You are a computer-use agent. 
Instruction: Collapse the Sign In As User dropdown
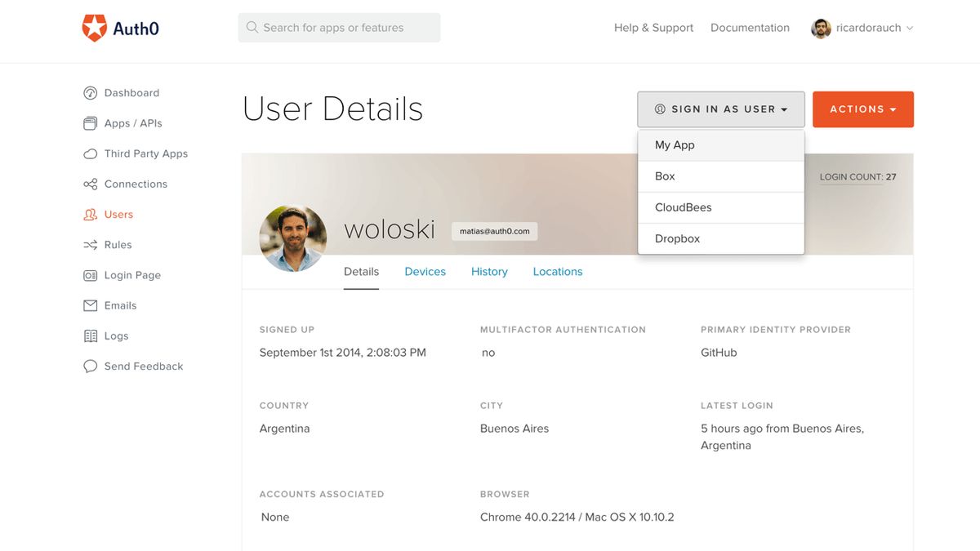point(720,109)
